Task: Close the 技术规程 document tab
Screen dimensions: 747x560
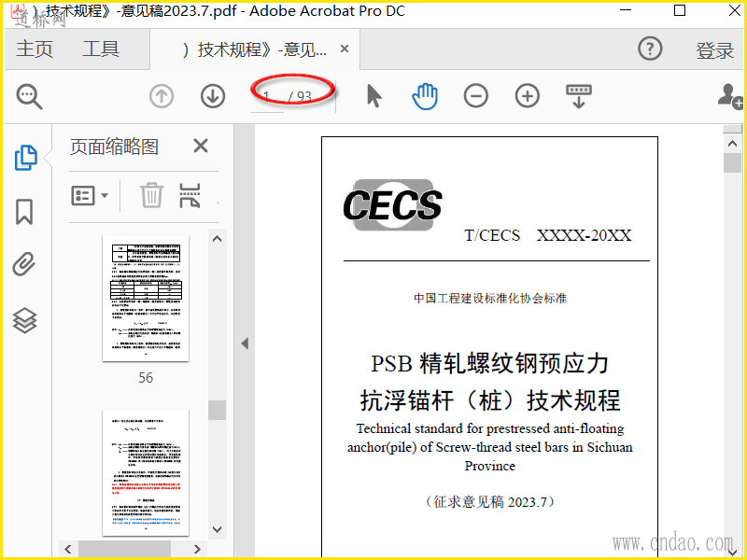Action: (345, 49)
